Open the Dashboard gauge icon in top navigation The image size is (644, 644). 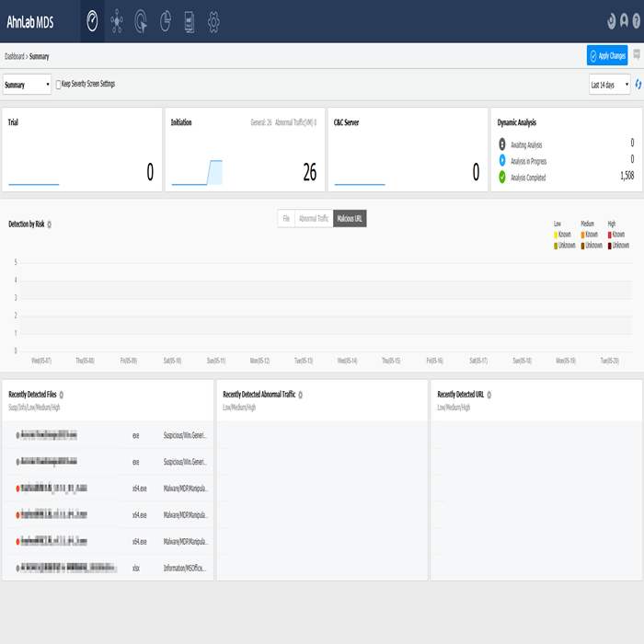pyautogui.click(x=92, y=21)
